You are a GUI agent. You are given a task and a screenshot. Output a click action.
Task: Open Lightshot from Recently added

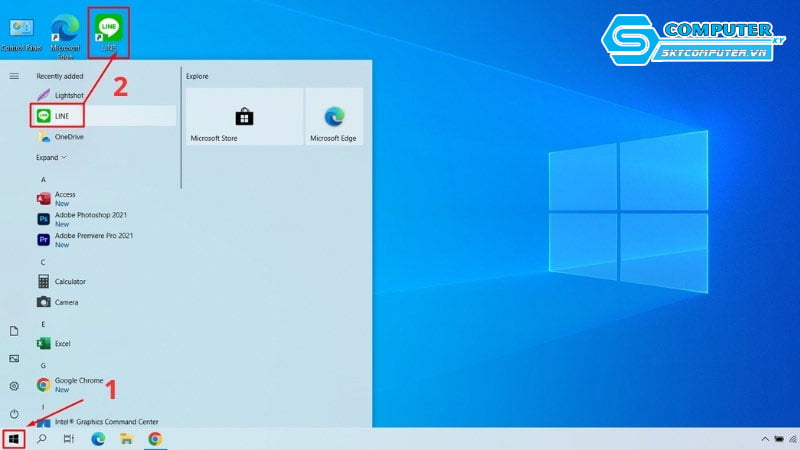104,95
